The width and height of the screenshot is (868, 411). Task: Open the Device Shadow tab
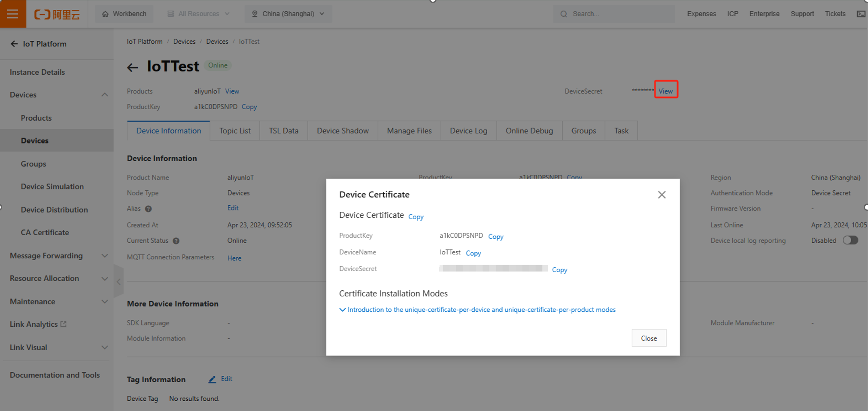click(343, 131)
